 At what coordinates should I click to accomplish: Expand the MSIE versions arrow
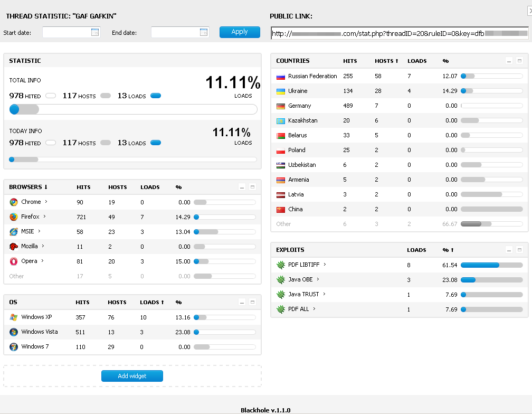pos(40,231)
